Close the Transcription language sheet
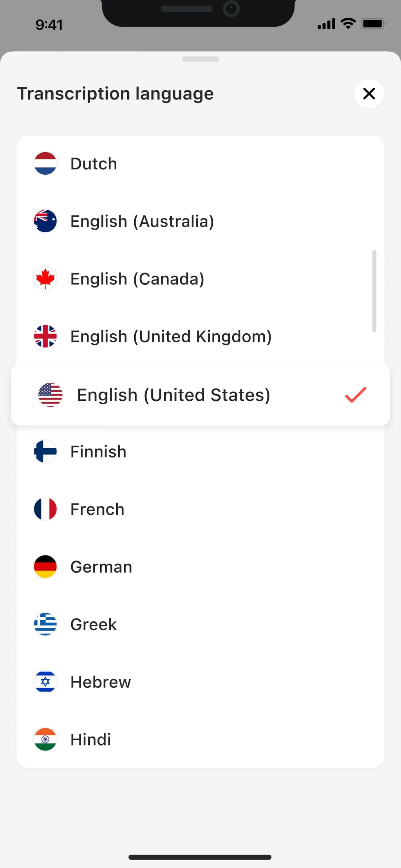Screen dimensions: 401x868 tap(369, 94)
